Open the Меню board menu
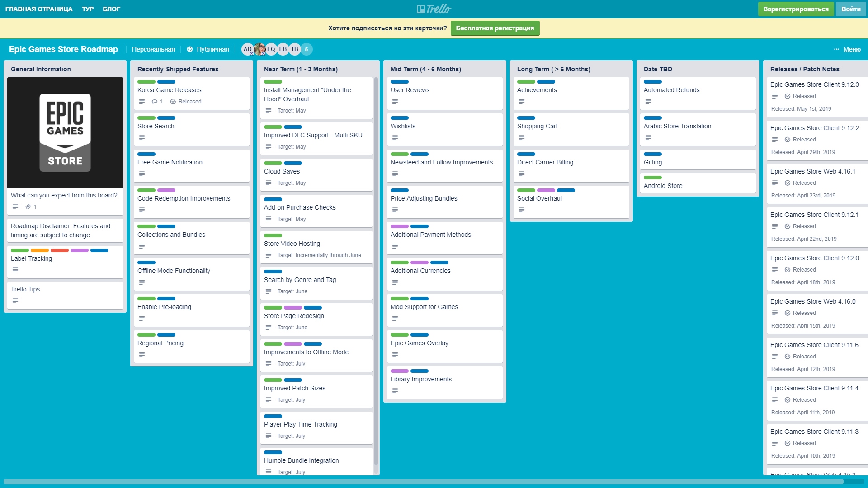The height and width of the screenshot is (488, 868). (x=852, y=49)
